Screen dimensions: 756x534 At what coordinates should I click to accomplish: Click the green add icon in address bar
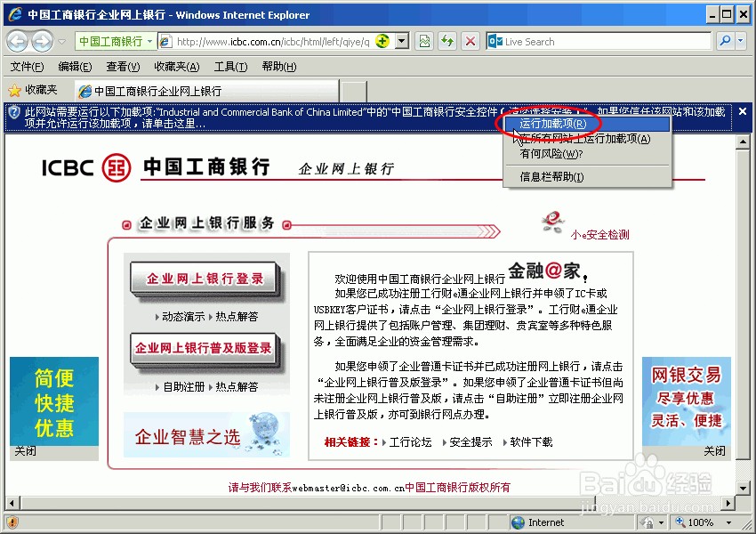(382, 41)
